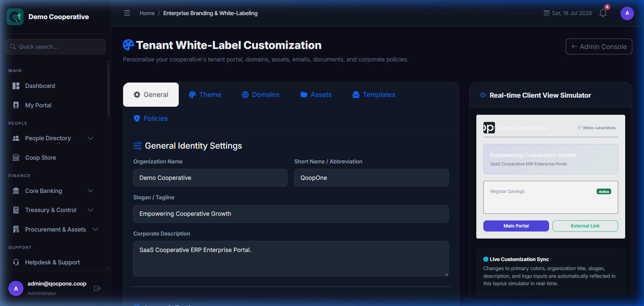Expand the Procurement & Assets chevron
Image resolution: width=644 pixels, height=306 pixels.
(x=95, y=229)
